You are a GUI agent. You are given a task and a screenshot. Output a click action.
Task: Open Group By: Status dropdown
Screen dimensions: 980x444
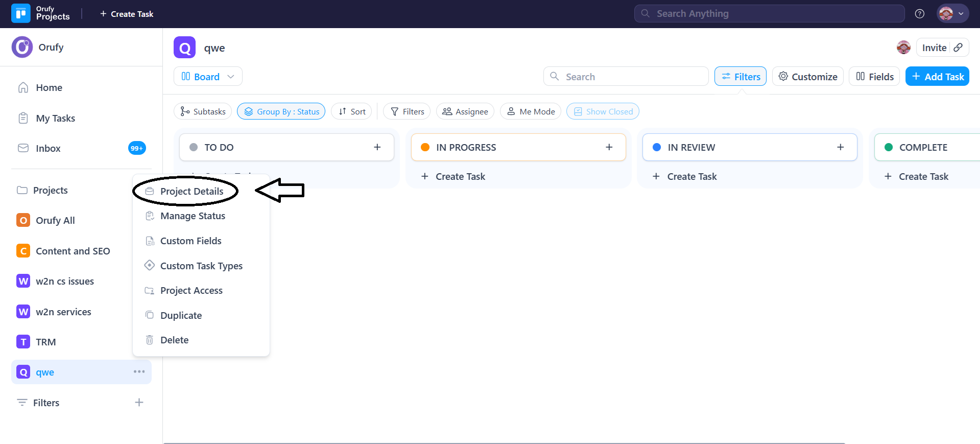click(x=281, y=111)
